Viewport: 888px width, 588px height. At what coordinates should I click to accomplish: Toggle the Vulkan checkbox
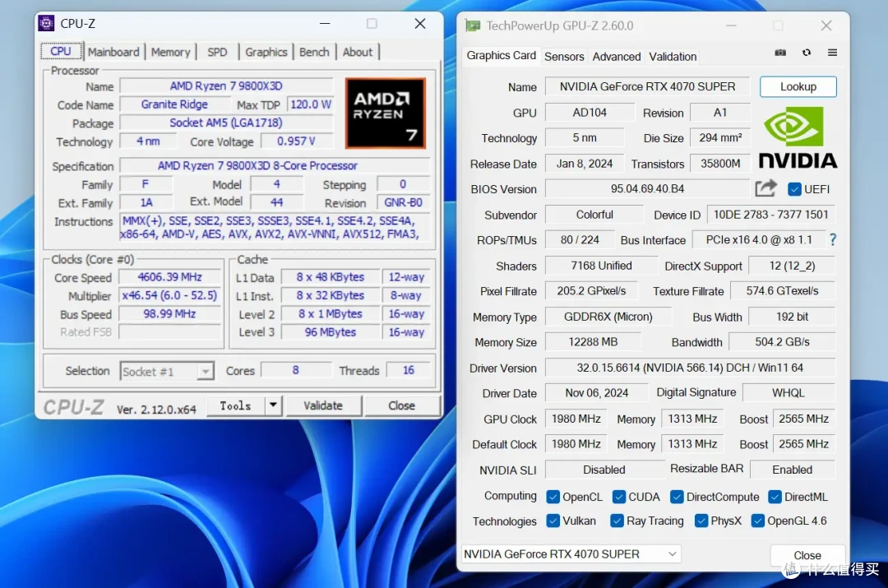pos(553,521)
